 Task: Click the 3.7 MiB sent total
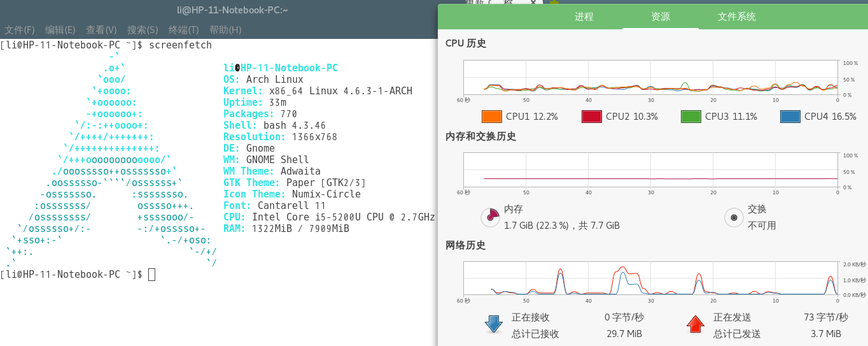[825, 334]
